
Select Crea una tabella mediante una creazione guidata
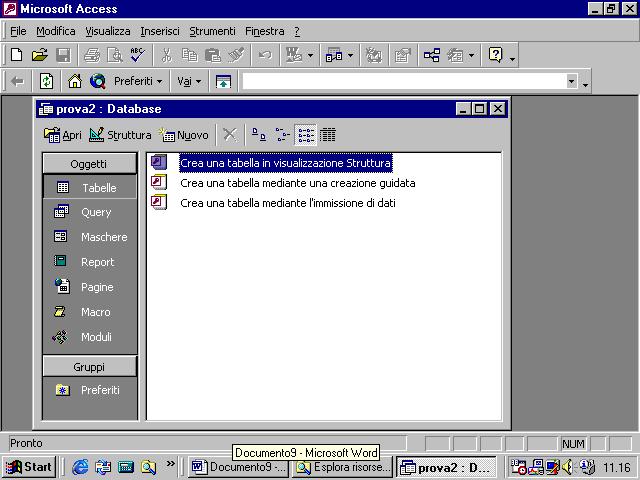[x=298, y=183]
